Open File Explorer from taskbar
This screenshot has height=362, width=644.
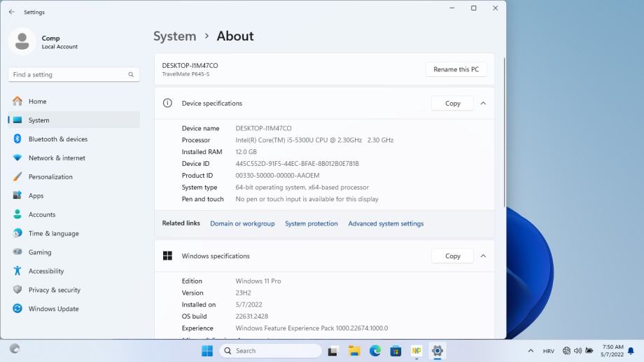pos(355,351)
